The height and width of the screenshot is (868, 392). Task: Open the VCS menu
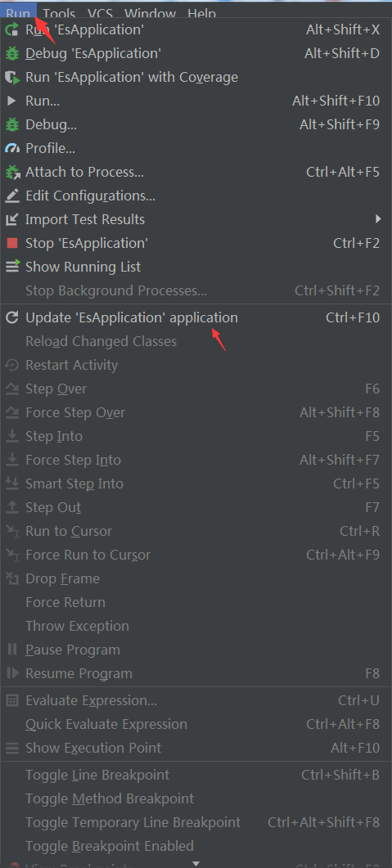(100, 13)
